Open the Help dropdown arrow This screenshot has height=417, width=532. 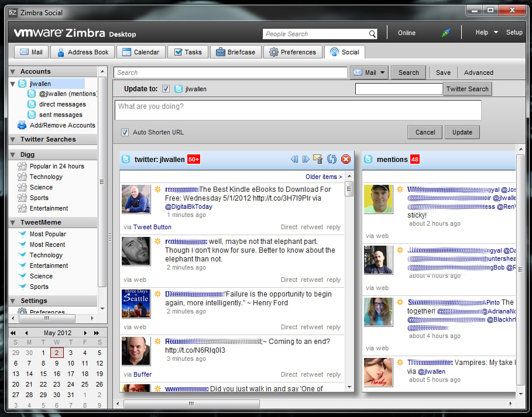click(496, 33)
